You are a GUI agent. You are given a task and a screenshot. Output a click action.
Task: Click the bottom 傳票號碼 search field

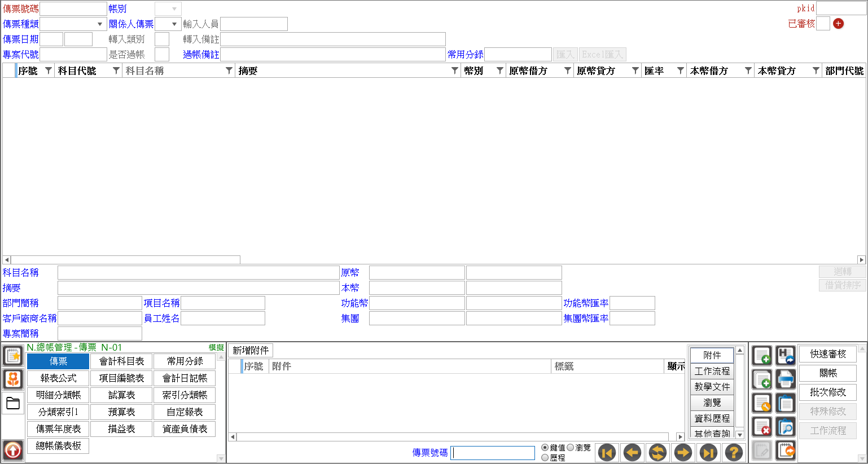pyautogui.click(x=493, y=453)
